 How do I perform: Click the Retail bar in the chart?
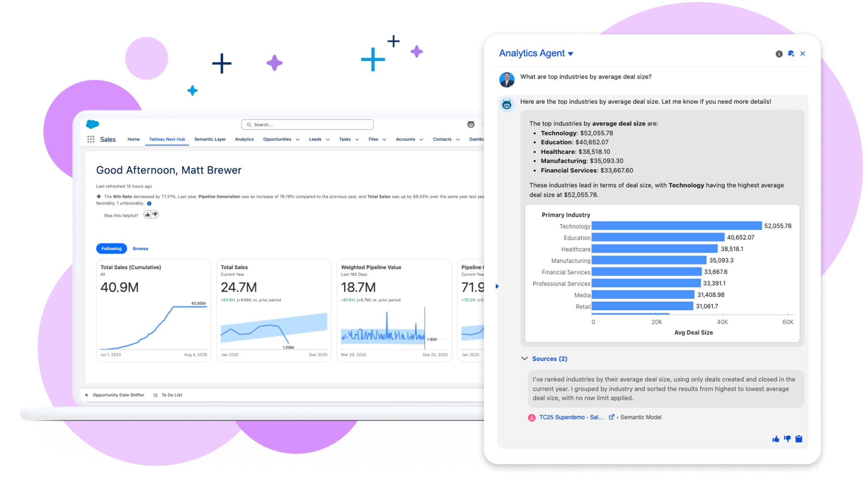point(642,306)
